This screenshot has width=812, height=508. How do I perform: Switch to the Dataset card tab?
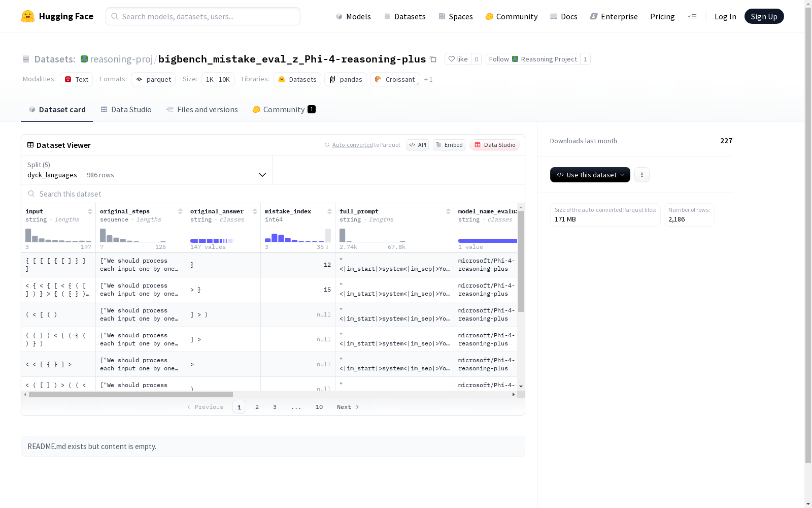click(57, 109)
